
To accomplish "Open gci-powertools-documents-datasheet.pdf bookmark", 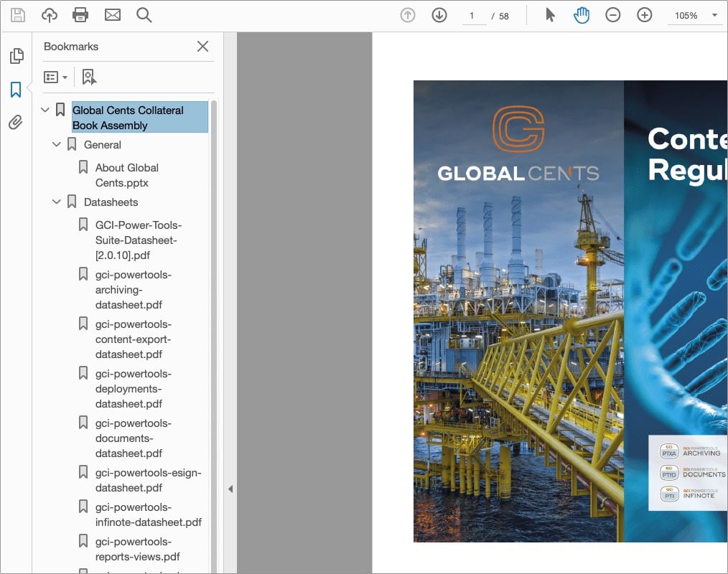I will click(x=134, y=438).
